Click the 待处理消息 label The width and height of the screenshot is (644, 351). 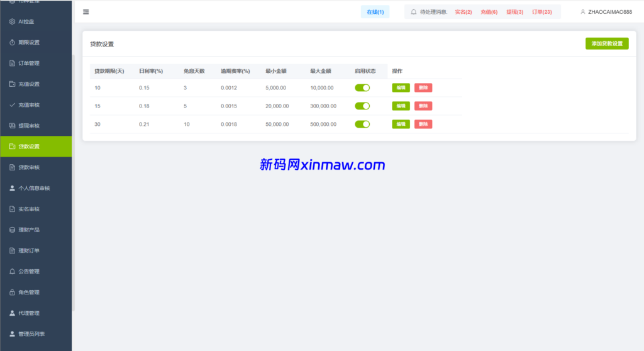pyautogui.click(x=433, y=12)
